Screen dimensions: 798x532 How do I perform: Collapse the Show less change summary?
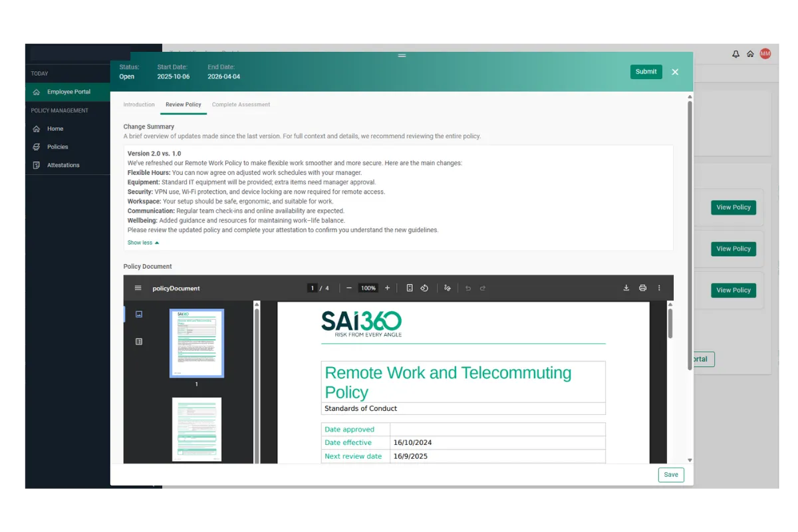(x=142, y=242)
